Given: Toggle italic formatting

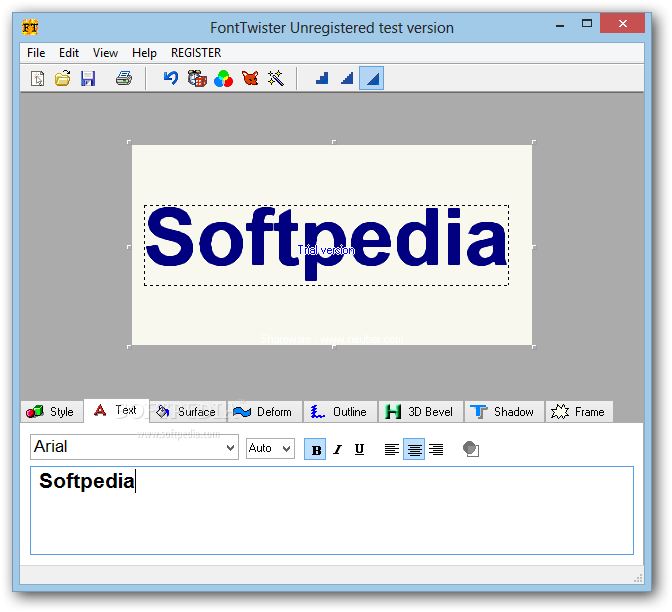Looking at the screenshot, I should 338,449.
